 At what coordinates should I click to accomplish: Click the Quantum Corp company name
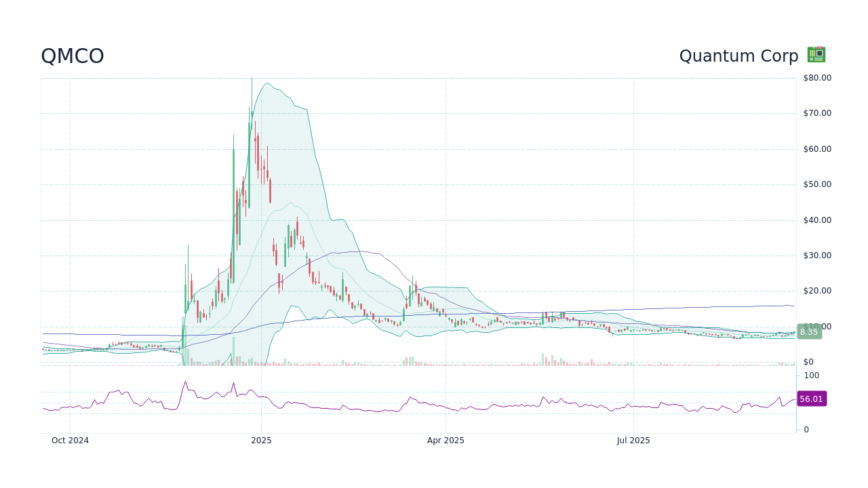[x=738, y=56]
